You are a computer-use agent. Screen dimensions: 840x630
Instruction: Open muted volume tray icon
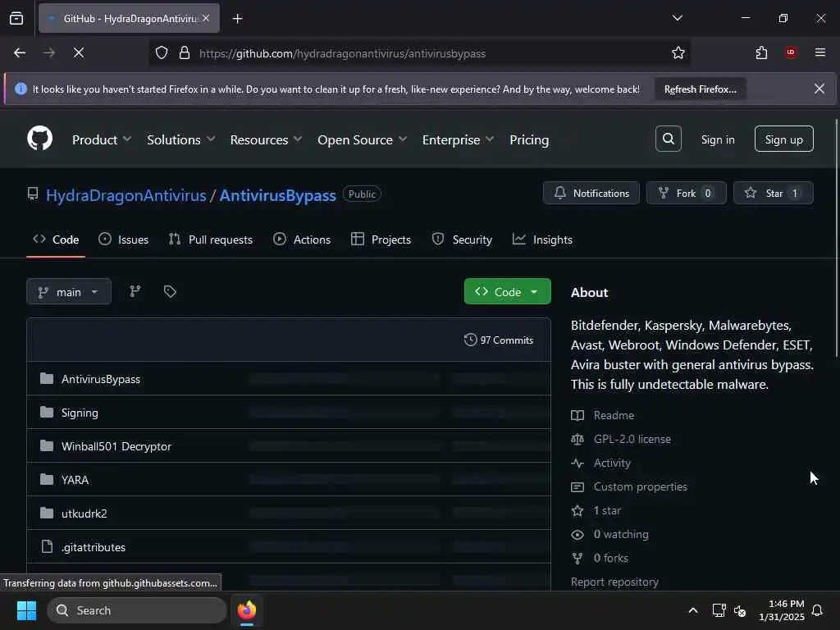pyautogui.click(x=740, y=610)
